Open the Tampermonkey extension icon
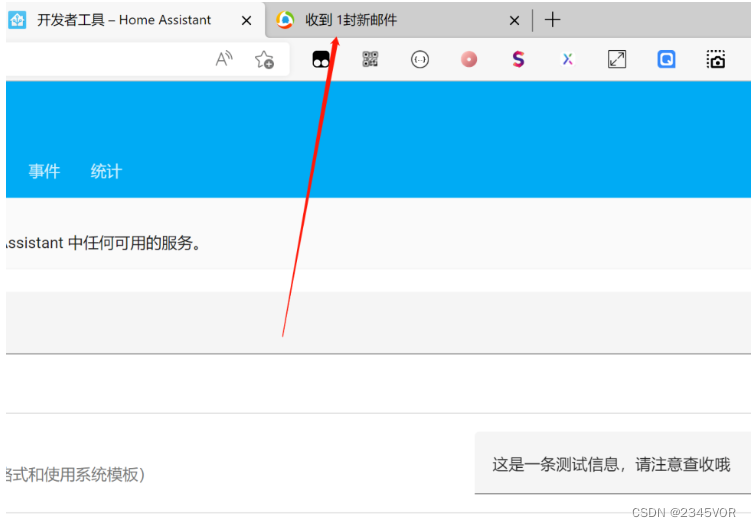Viewport: 751px width, 527px height. point(321,59)
